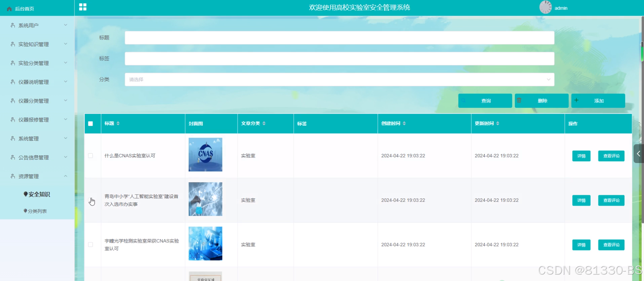
Task: Click the 系统管理 sidebar icon
Action: coord(13,138)
